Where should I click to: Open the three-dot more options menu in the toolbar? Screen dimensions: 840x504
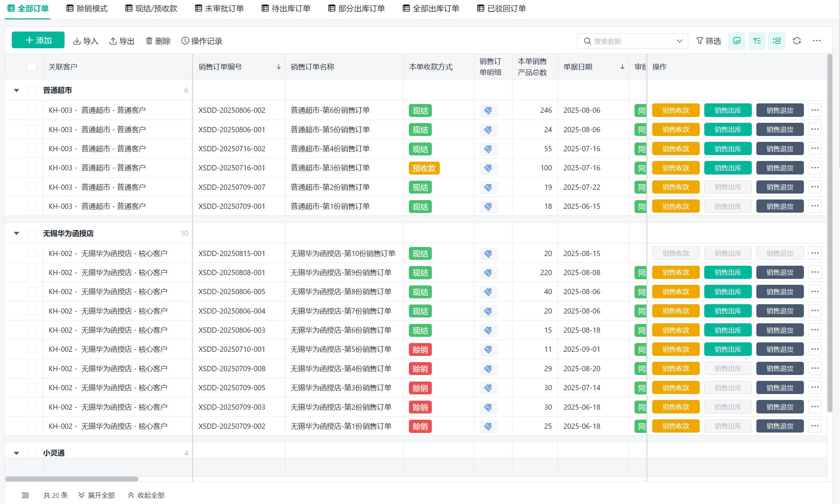(x=816, y=41)
